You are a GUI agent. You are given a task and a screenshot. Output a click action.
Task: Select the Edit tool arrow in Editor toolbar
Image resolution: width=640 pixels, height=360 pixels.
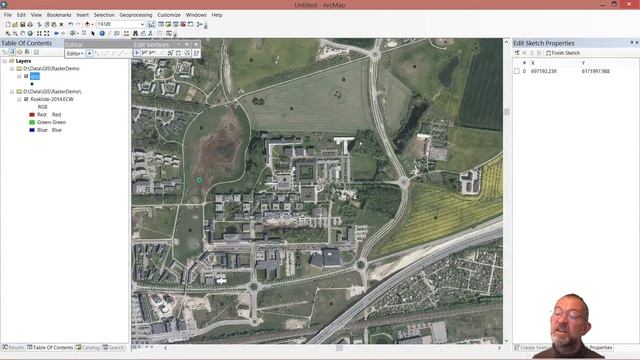click(x=89, y=53)
